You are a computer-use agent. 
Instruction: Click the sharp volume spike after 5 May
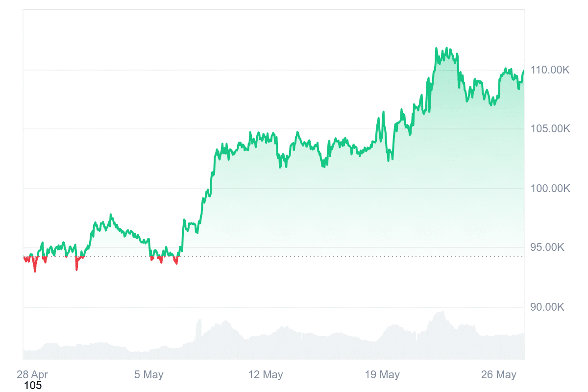[x=199, y=319]
